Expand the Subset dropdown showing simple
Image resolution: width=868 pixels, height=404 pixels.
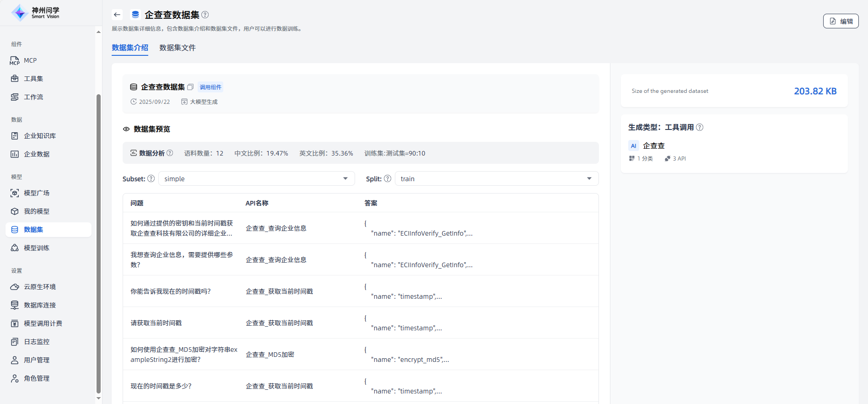point(256,178)
